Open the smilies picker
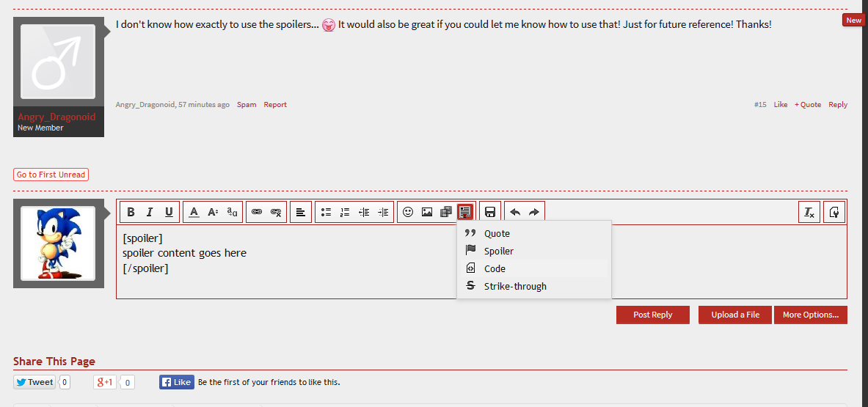 point(408,212)
